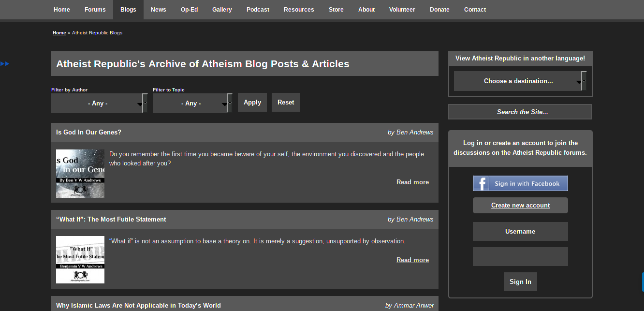Open the Volunteer menu item
Image resolution: width=644 pixels, height=311 pixels.
point(402,10)
